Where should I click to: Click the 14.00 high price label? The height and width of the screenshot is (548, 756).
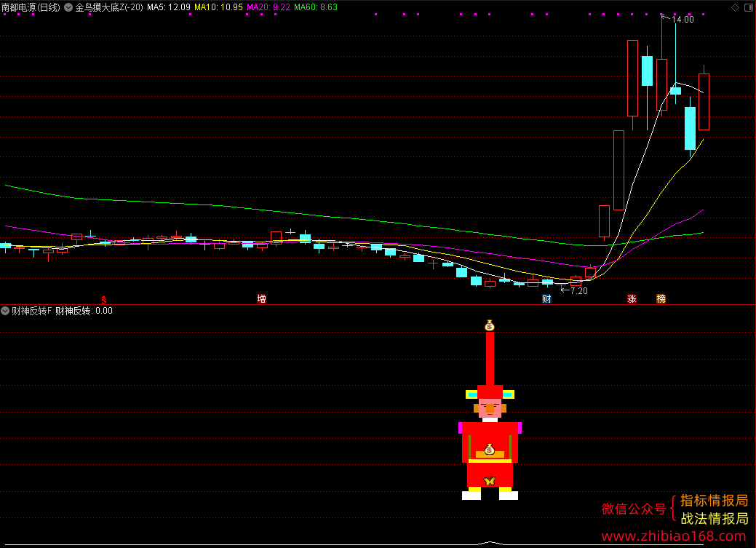[683, 20]
